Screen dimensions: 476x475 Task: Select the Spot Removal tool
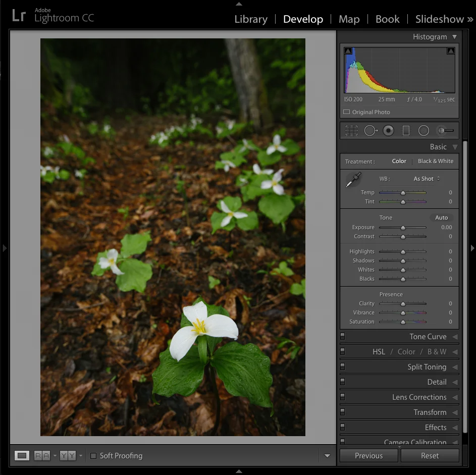[x=371, y=131]
